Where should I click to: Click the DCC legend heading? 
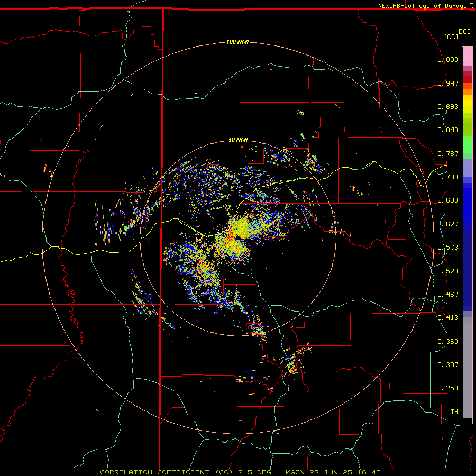tap(464, 32)
